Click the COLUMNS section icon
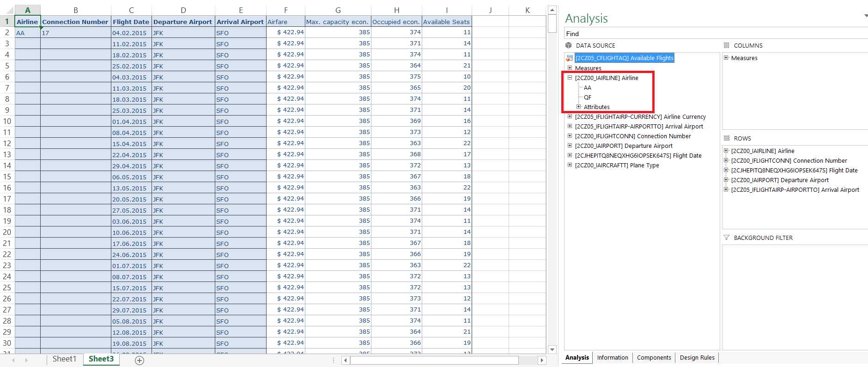The width and height of the screenshot is (868, 367). pos(726,45)
